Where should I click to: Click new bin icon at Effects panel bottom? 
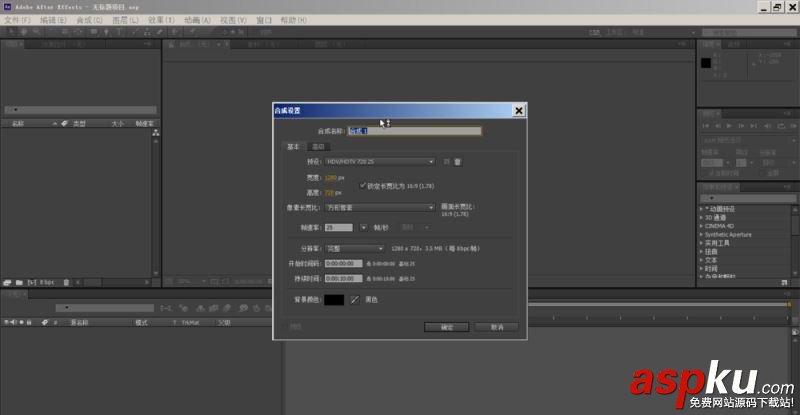click(x=784, y=282)
